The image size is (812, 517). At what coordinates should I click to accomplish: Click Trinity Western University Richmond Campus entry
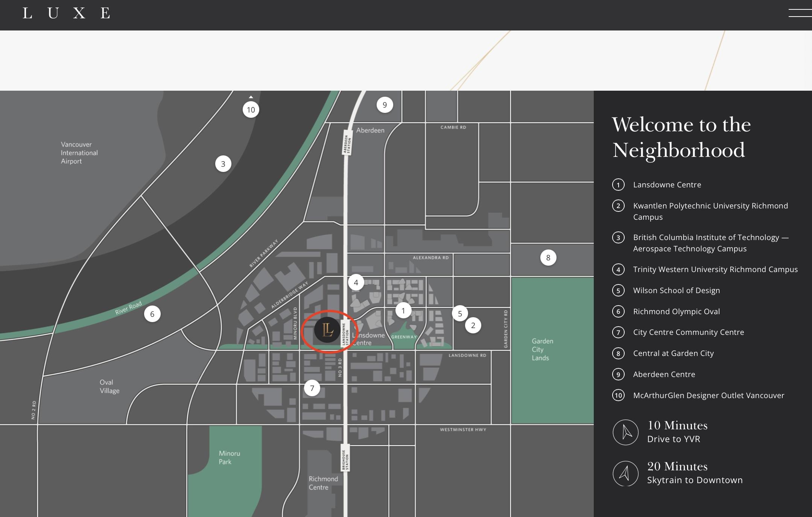[x=715, y=269]
